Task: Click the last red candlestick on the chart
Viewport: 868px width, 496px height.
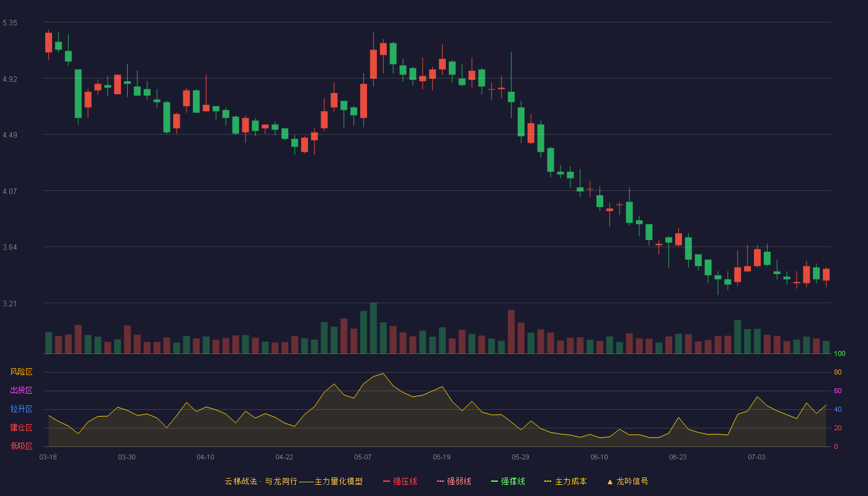Action: [x=826, y=275]
